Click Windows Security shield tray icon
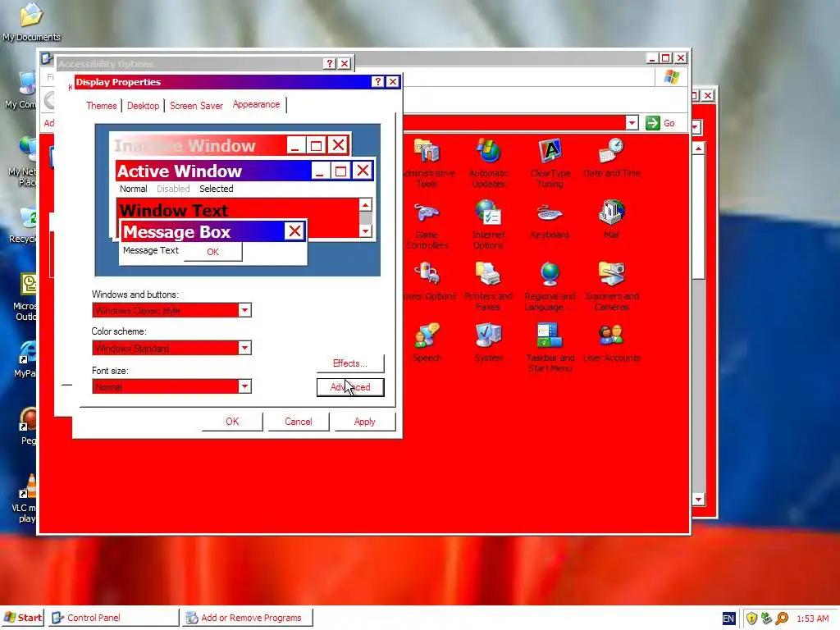This screenshot has height=630, width=840. 751,619
